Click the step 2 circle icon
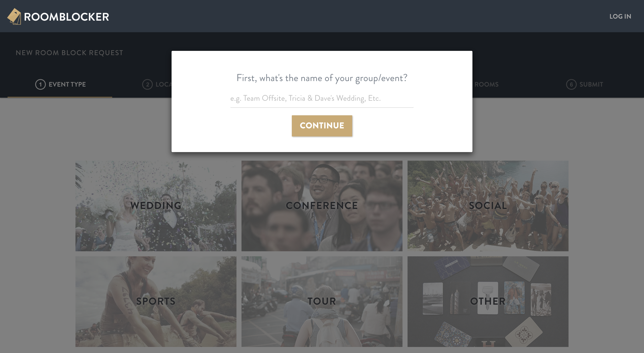Viewport: 644px width, 353px height. pos(147,84)
